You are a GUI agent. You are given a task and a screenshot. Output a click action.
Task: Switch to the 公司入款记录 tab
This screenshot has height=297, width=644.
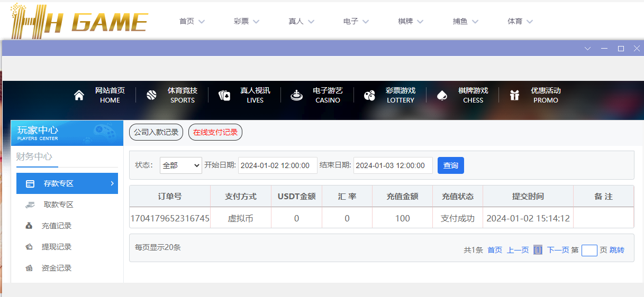tap(156, 132)
